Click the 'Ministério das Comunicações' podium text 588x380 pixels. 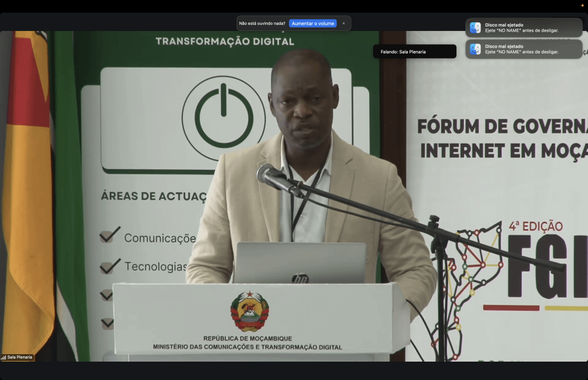[247, 347]
